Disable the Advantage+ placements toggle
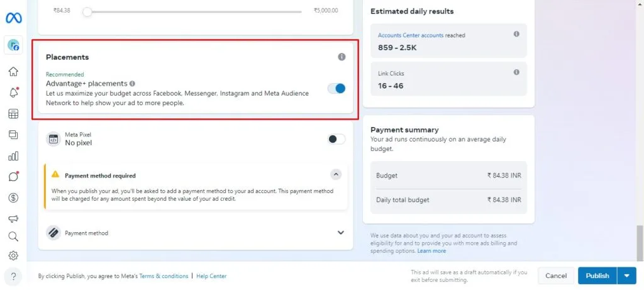644x290 pixels. 336,88
